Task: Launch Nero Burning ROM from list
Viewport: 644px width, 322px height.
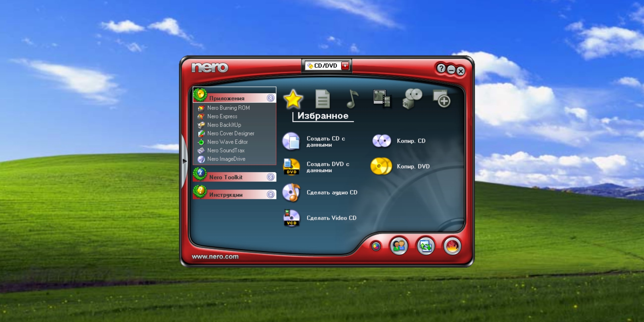Action: (x=228, y=108)
